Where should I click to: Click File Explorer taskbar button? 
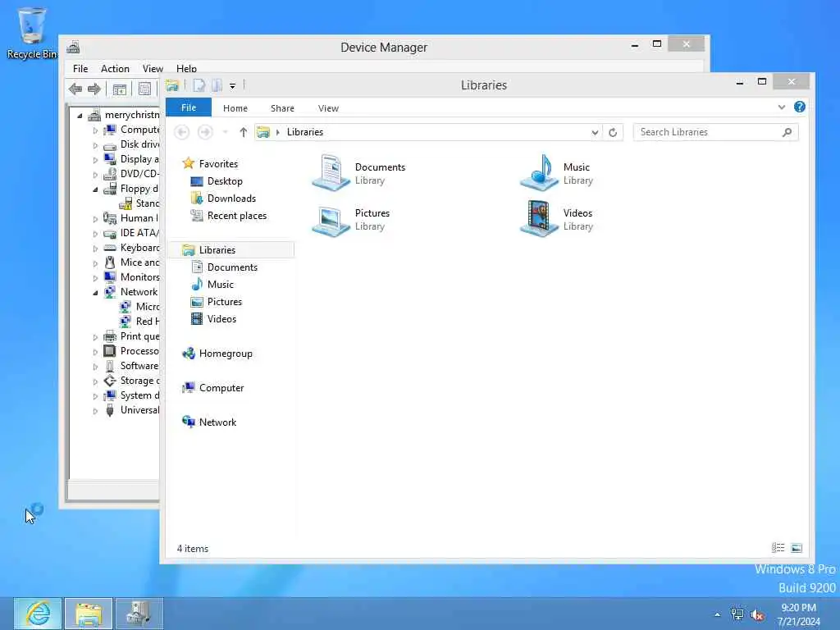(x=89, y=614)
